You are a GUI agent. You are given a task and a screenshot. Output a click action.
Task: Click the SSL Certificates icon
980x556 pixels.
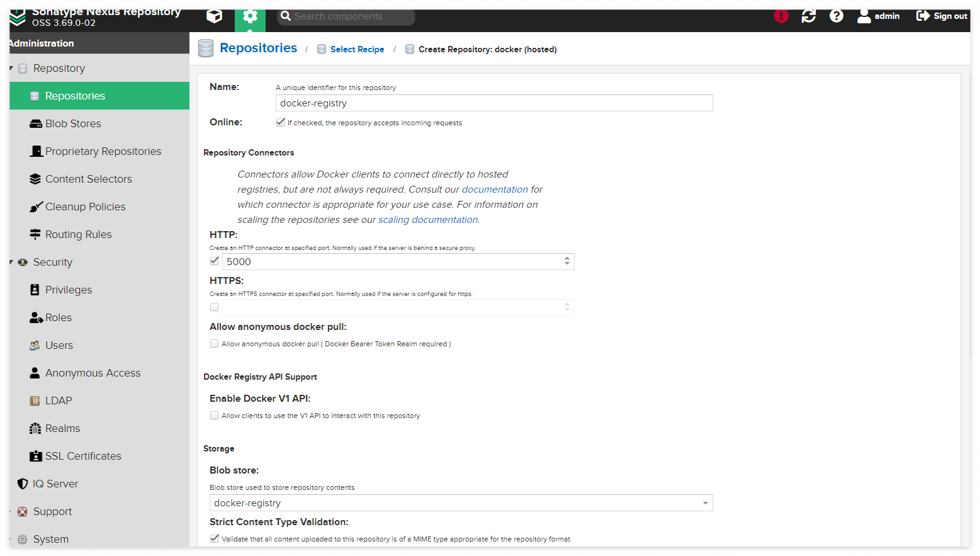point(36,456)
